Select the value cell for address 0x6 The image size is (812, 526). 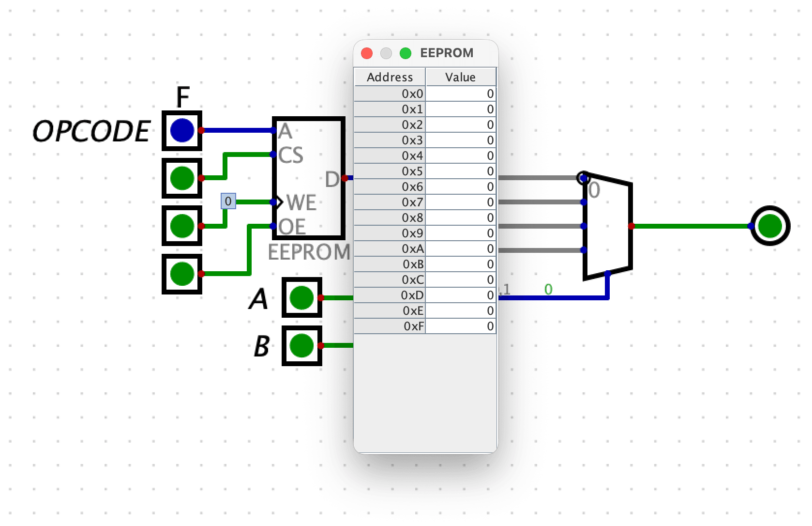pyautogui.click(x=461, y=186)
